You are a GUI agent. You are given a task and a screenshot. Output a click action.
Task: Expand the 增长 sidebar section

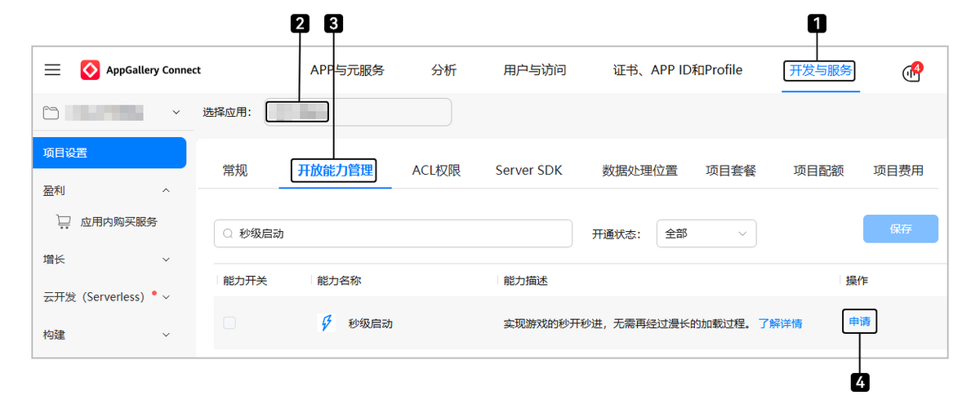point(167,260)
